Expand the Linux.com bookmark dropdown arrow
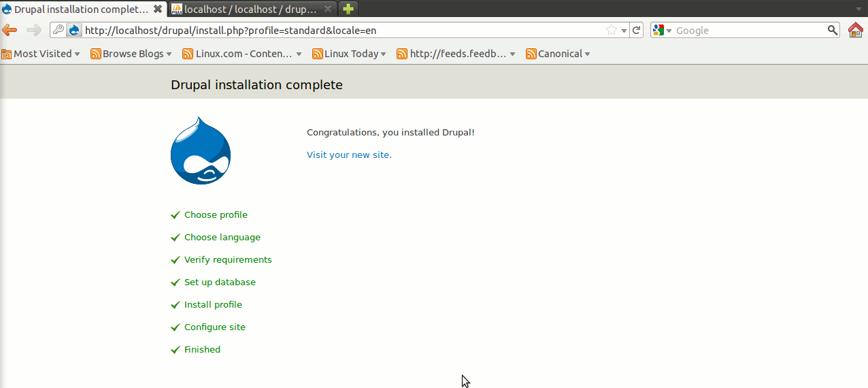Image resolution: width=868 pixels, height=388 pixels. pos(299,54)
